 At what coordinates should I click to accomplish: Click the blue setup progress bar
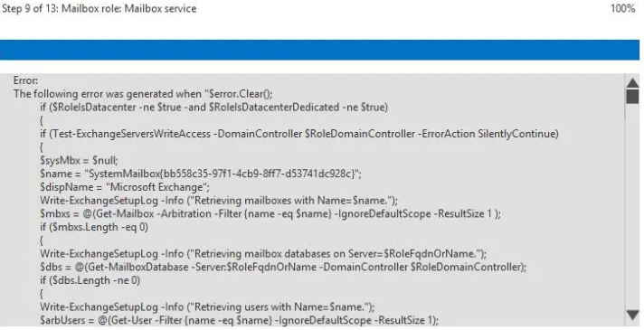point(319,50)
